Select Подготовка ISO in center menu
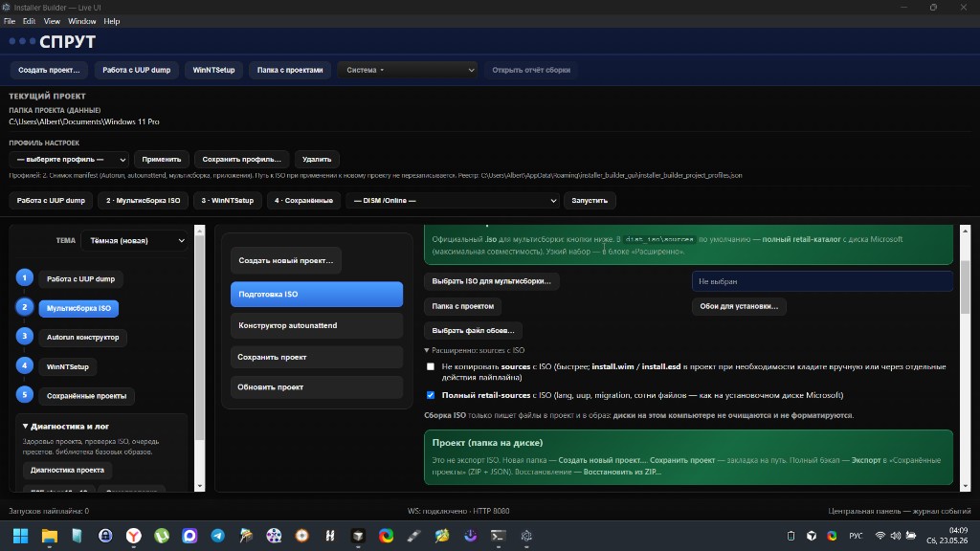 point(317,295)
